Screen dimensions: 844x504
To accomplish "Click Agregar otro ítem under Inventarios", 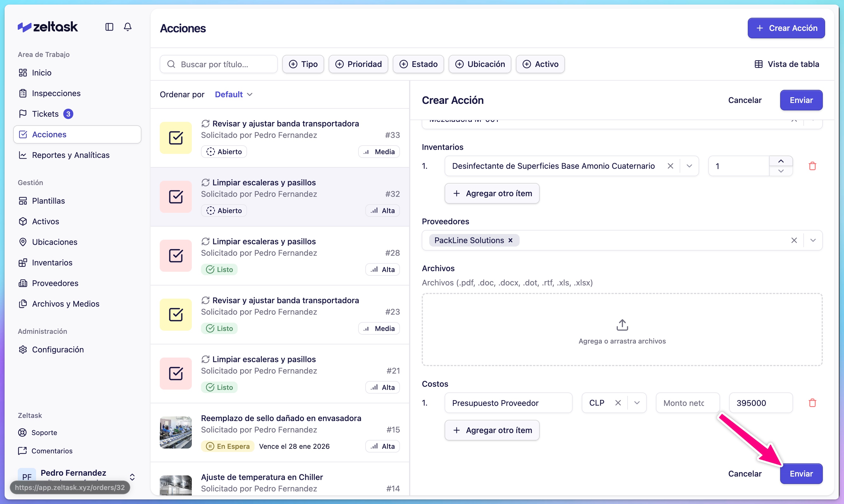I will coord(492,193).
